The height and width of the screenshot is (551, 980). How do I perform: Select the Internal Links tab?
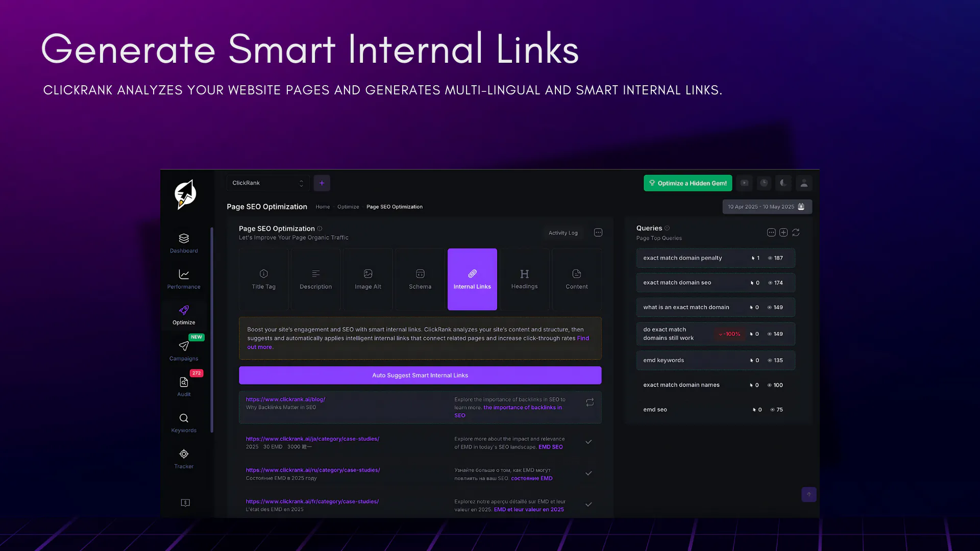(x=472, y=280)
